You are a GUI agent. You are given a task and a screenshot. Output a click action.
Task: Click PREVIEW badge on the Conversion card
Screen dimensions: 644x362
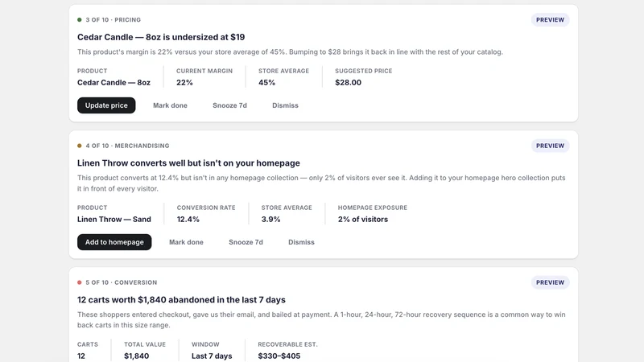[x=550, y=282]
